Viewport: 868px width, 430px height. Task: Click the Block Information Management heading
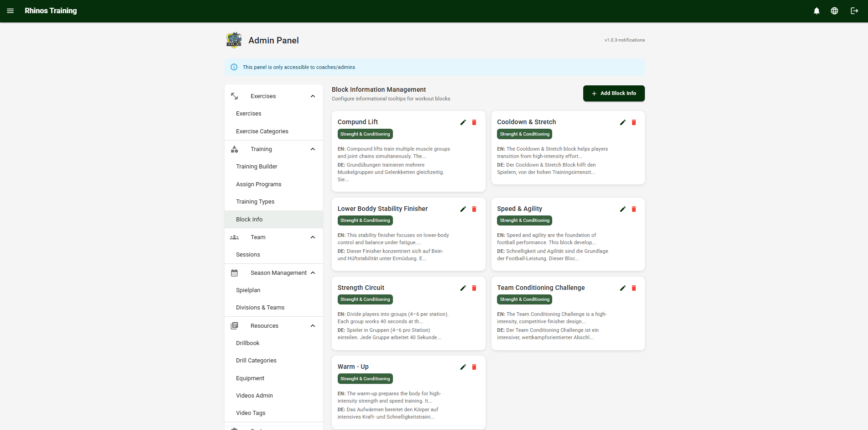click(x=379, y=89)
